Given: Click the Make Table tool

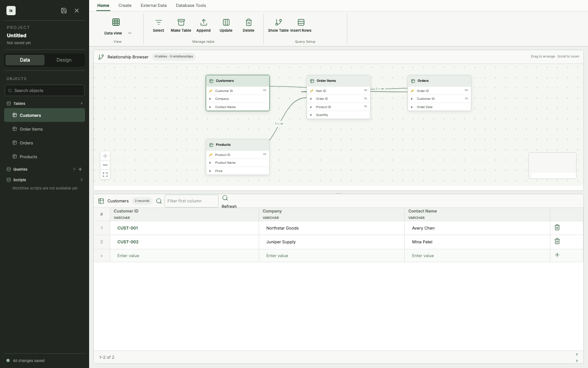Looking at the screenshot, I should (x=181, y=25).
